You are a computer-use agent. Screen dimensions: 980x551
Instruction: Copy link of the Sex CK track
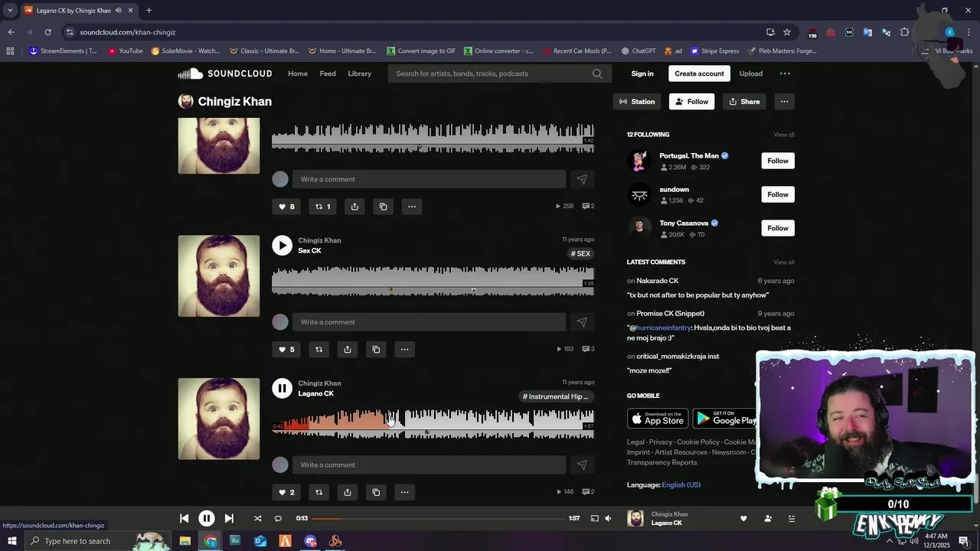pyautogui.click(x=376, y=350)
